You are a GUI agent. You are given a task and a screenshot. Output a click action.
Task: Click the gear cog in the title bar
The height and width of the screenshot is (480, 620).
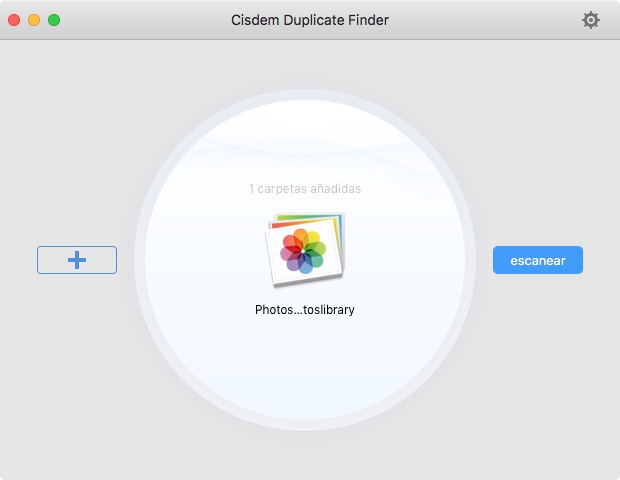590,20
